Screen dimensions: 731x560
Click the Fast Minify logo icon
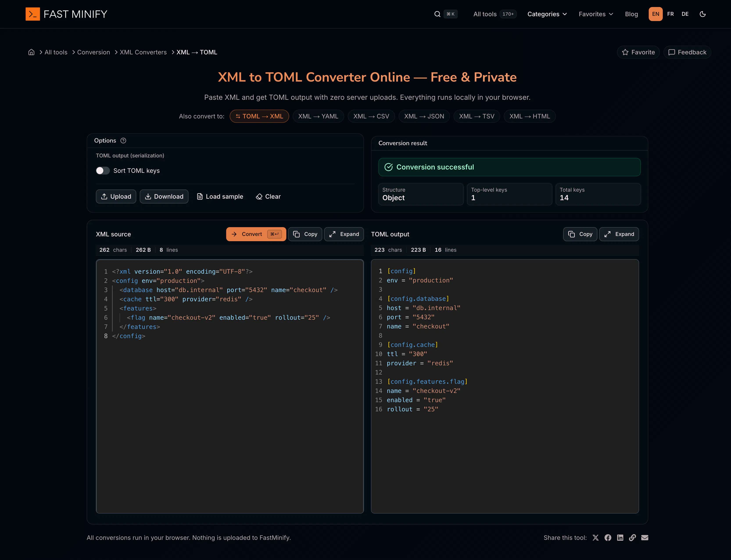(x=33, y=14)
